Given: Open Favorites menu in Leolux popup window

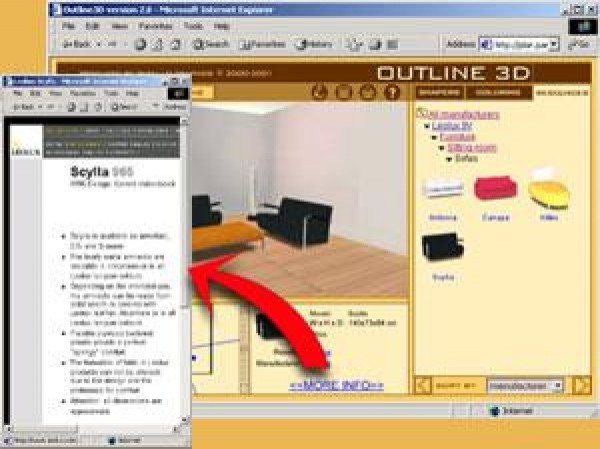Looking at the screenshot, I should pos(83,93).
